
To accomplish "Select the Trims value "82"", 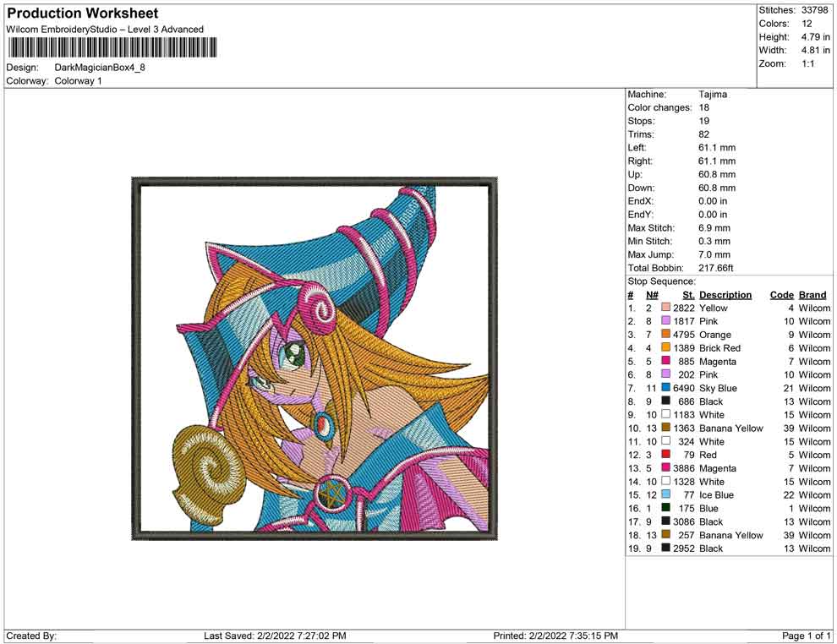I will point(703,134).
